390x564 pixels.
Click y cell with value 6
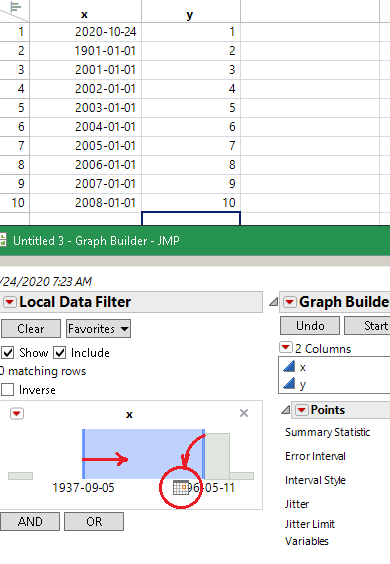pos(191,127)
